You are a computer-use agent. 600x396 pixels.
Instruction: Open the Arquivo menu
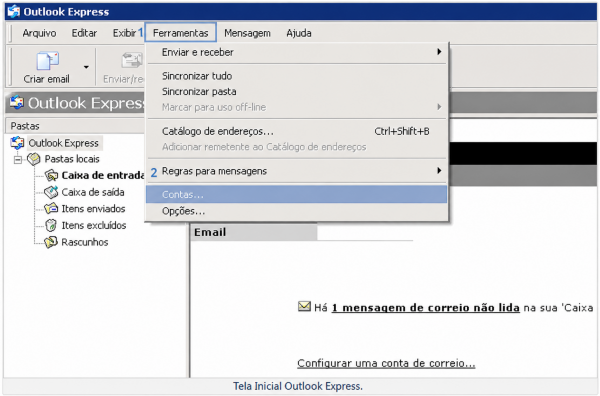tap(39, 33)
